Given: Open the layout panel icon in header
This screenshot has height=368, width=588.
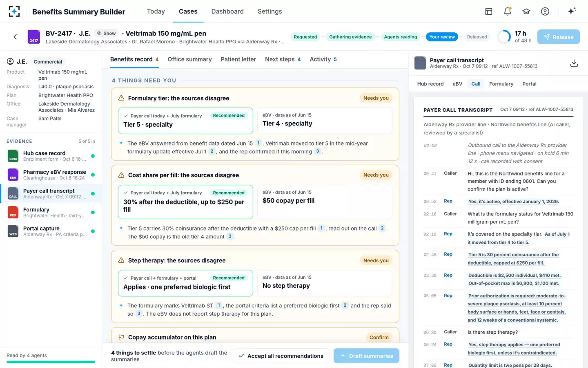Looking at the screenshot, I should [x=489, y=11].
